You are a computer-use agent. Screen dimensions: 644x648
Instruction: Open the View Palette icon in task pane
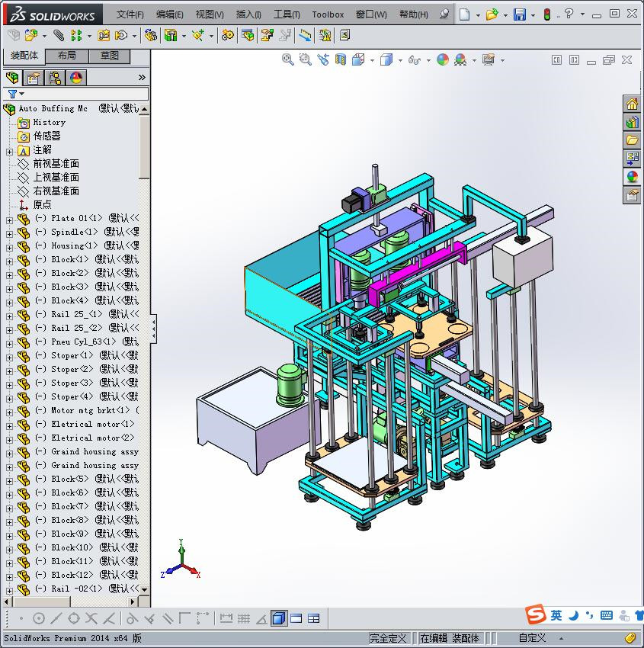632,159
